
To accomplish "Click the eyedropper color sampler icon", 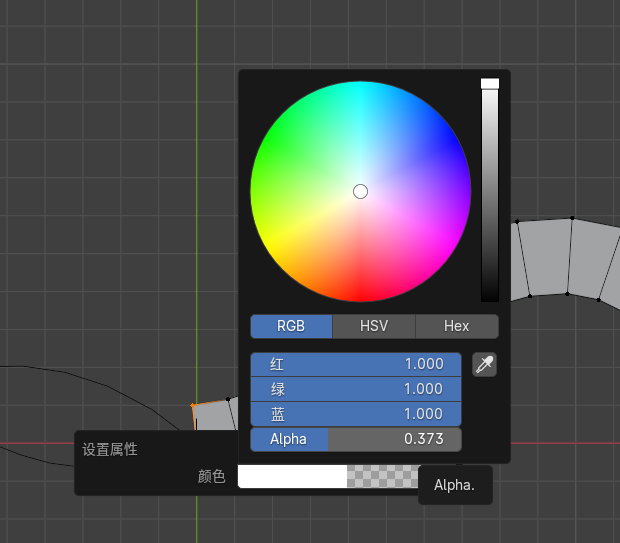I will point(484,364).
